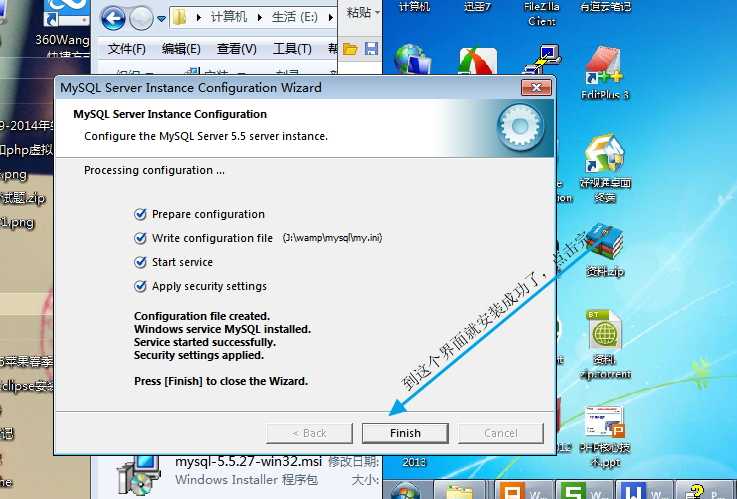Open the 资料.zip.torrent file on desktop
The image size is (737, 499).
pos(605,344)
